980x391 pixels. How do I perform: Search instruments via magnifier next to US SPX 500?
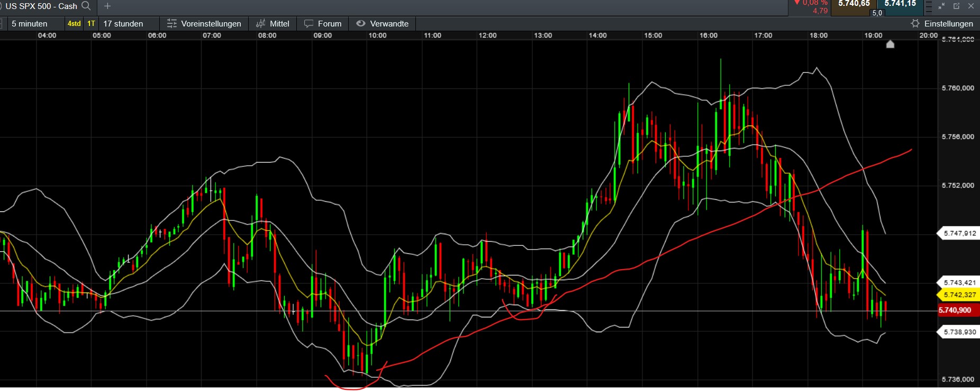(86, 6)
